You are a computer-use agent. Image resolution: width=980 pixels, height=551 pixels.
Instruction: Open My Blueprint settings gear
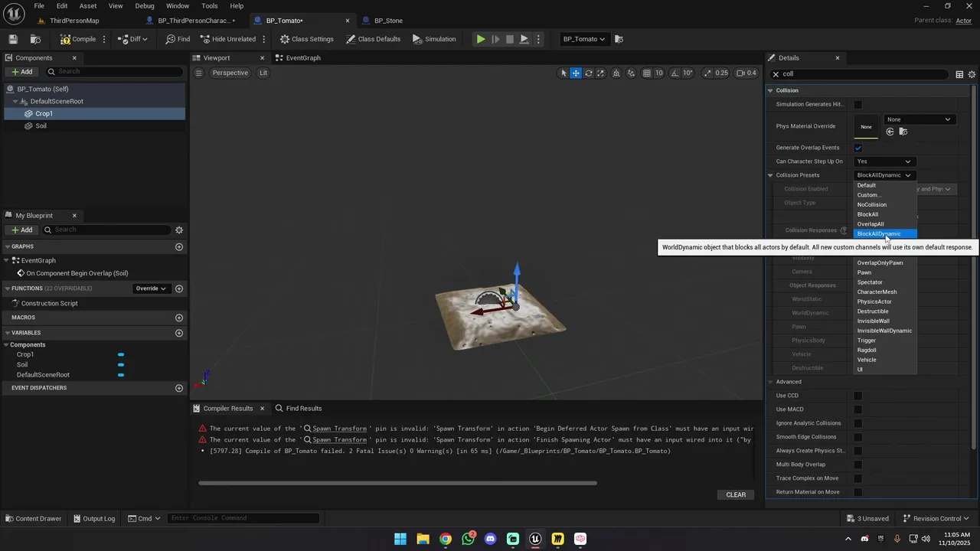coord(179,230)
